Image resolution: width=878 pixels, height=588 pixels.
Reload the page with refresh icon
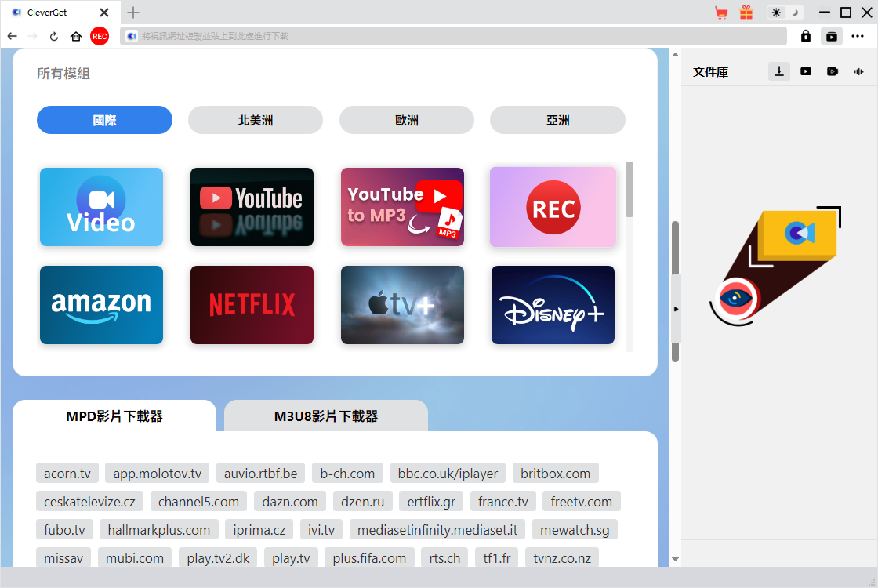54,36
